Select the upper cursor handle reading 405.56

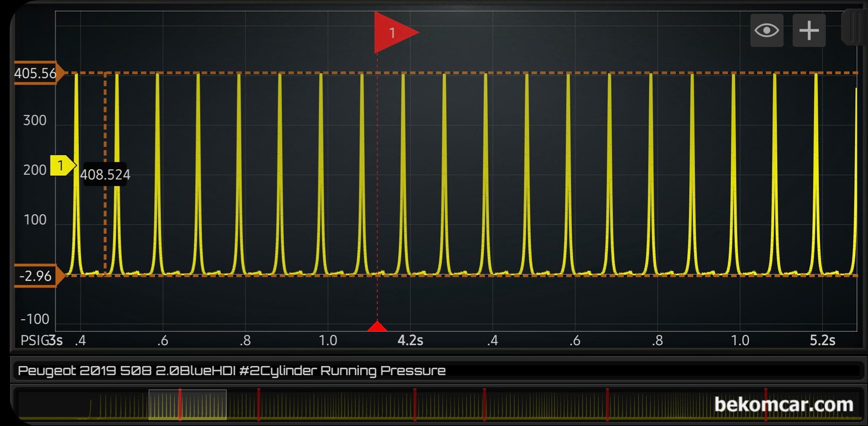[x=35, y=73]
